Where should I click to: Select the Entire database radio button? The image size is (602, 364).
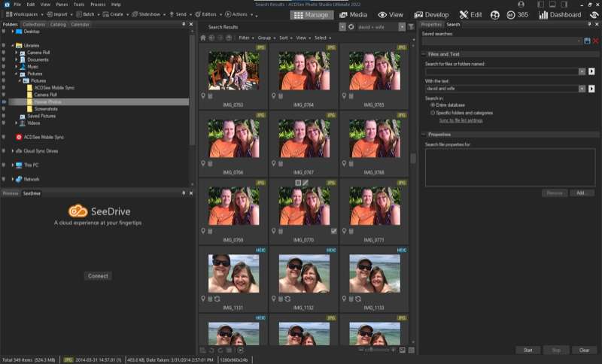[433, 105]
